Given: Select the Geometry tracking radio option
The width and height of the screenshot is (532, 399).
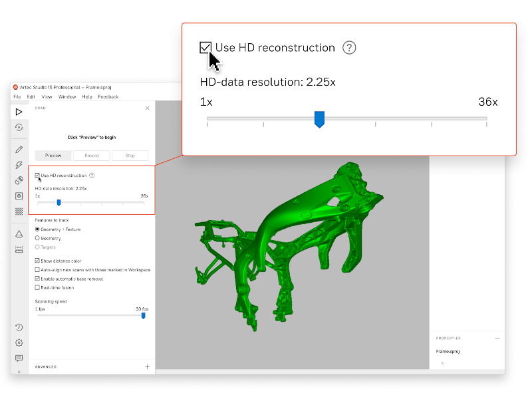Looking at the screenshot, I should tap(37, 238).
